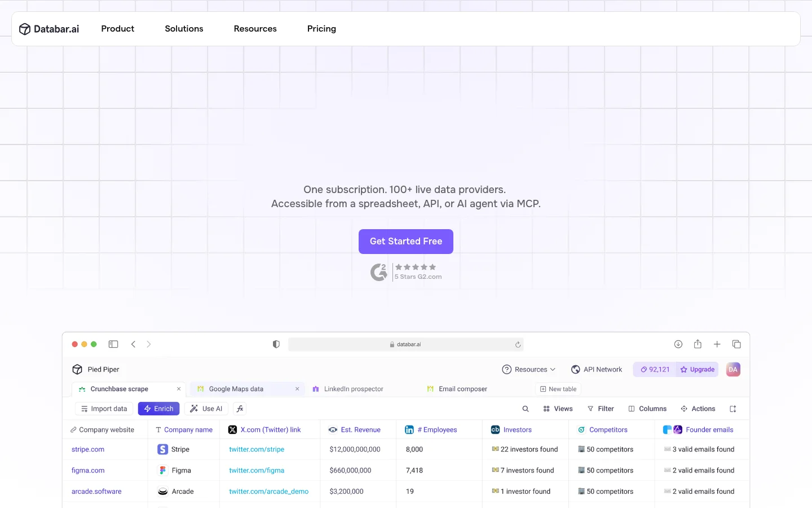This screenshot has height=508, width=812.
Task: Reload the page with the refresh icon
Action: (x=518, y=344)
